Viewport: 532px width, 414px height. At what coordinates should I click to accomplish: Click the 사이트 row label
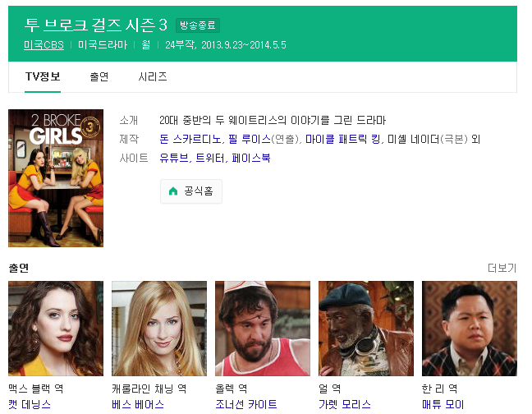pos(133,158)
